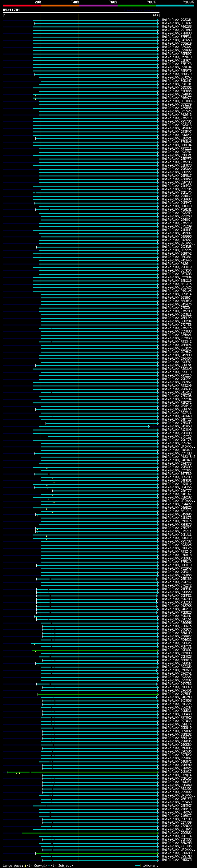Click the UniRef100_P29307 hit label

[x=177, y=47]
